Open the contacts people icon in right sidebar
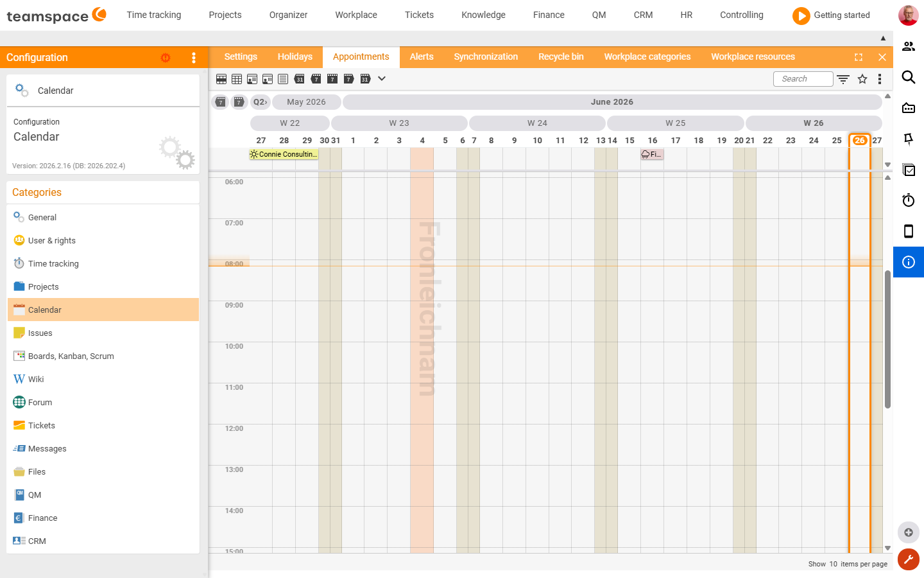This screenshot has height=578, width=924. click(909, 46)
